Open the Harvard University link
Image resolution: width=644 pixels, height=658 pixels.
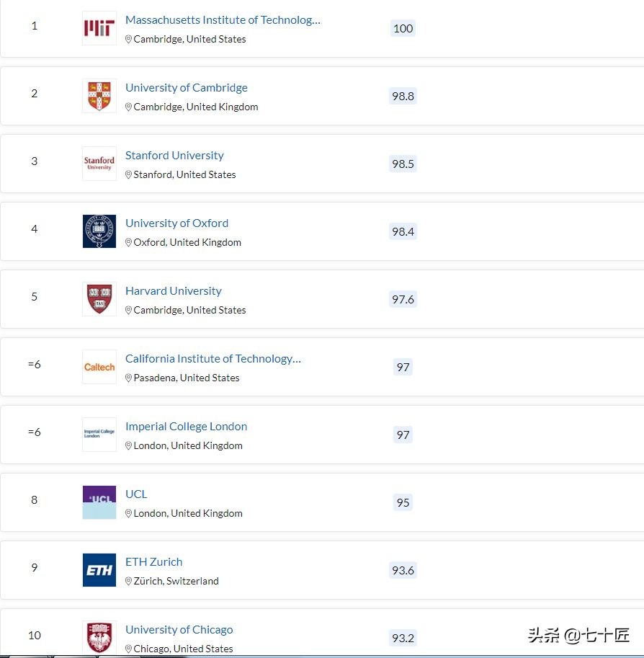coord(173,290)
